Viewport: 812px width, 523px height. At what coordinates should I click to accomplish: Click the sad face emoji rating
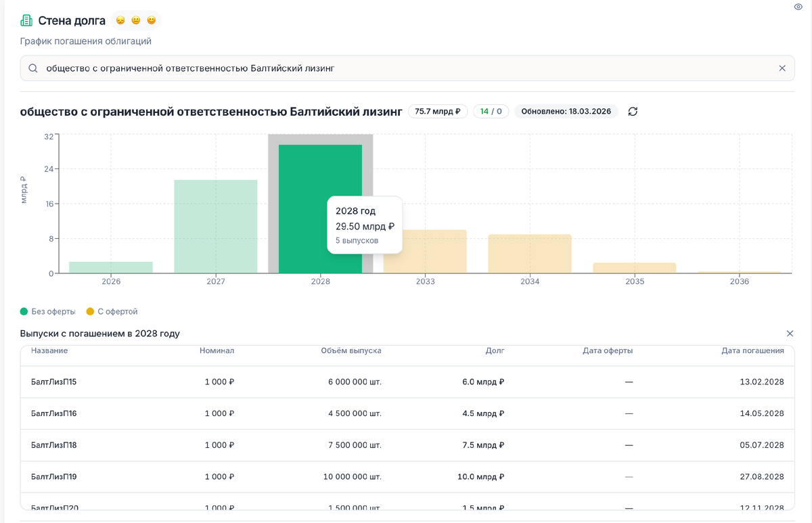120,21
